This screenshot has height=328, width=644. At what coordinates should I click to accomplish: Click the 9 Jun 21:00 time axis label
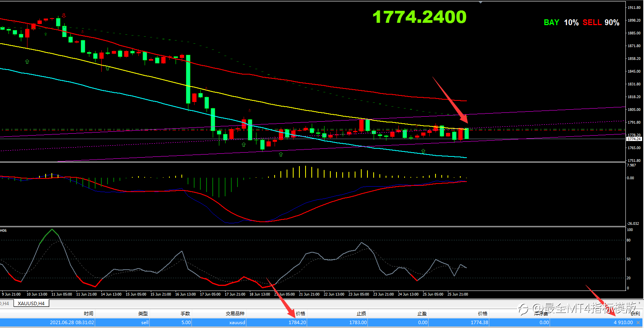coord(11,294)
